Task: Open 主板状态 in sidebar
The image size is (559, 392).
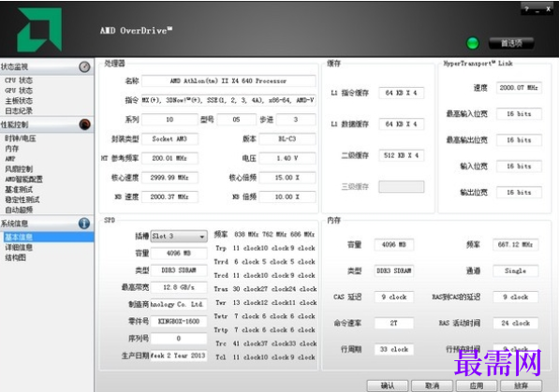Action: pyautogui.click(x=19, y=101)
